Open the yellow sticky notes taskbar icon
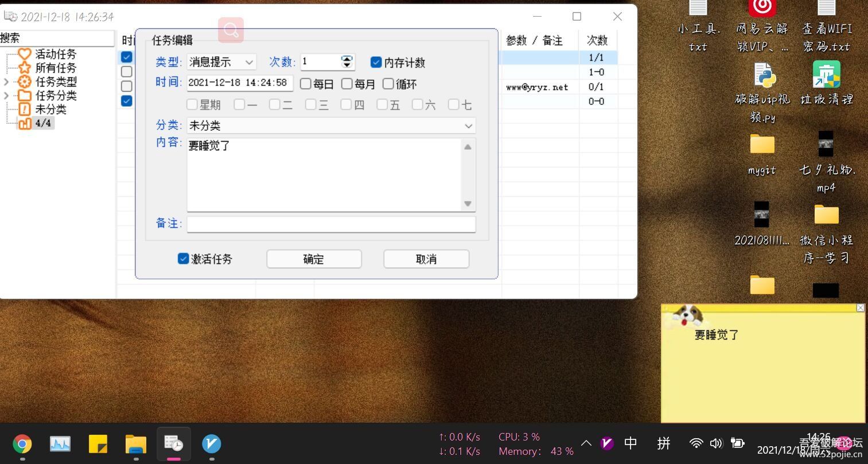 (98, 443)
